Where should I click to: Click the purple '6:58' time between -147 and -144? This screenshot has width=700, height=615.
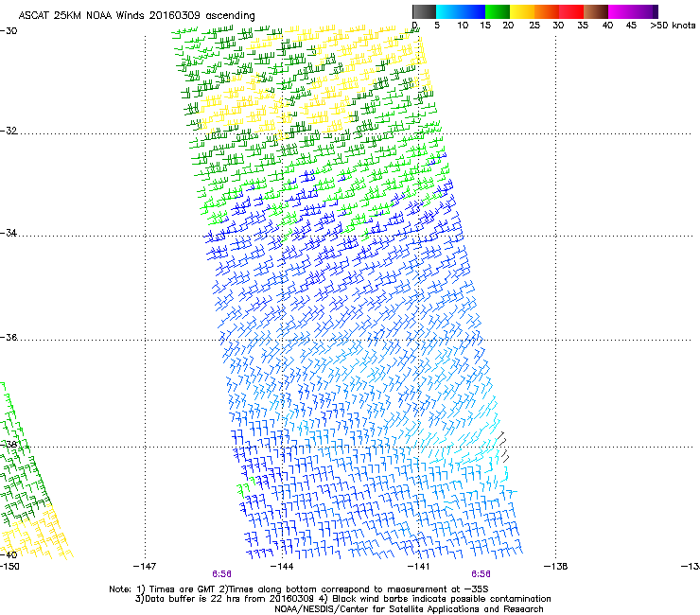[221, 574]
